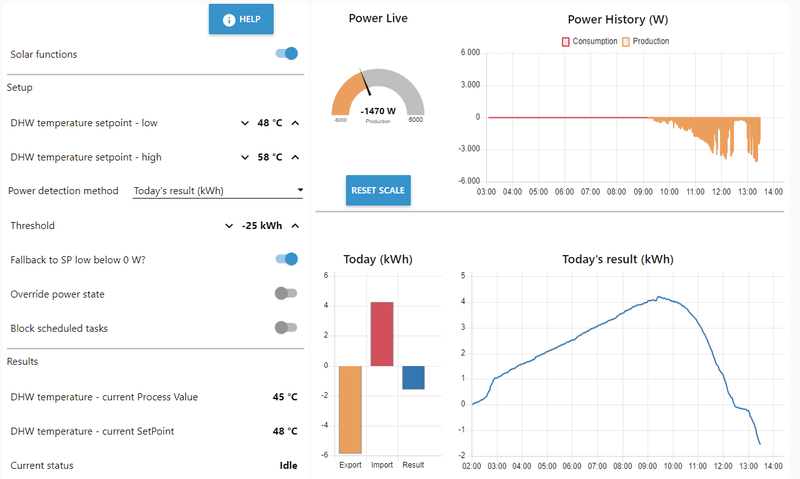This screenshot has height=479, width=800.
Task: Decrease DHW setpoint high with down chevron
Action: click(x=245, y=157)
